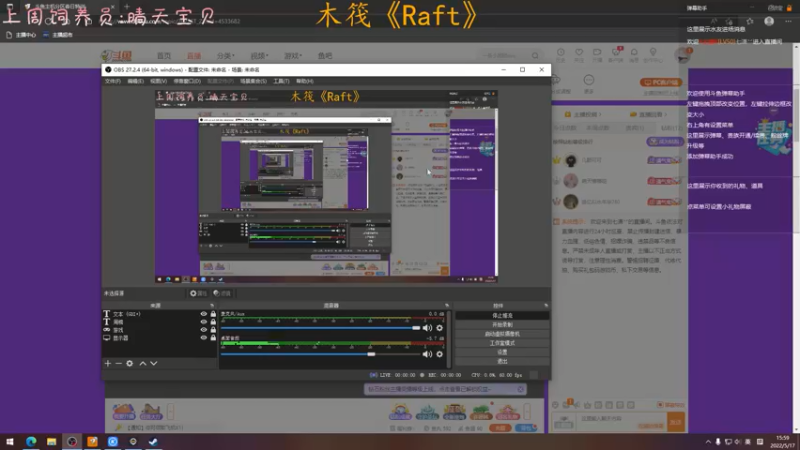This screenshot has width=800, height=450.
Task: Select the 文本 (GDI+) source row
Action: [x=160, y=314]
